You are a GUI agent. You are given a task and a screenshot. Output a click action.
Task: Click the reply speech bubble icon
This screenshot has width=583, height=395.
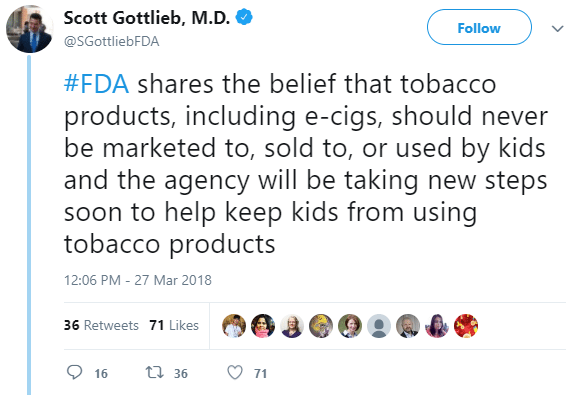tap(74, 372)
